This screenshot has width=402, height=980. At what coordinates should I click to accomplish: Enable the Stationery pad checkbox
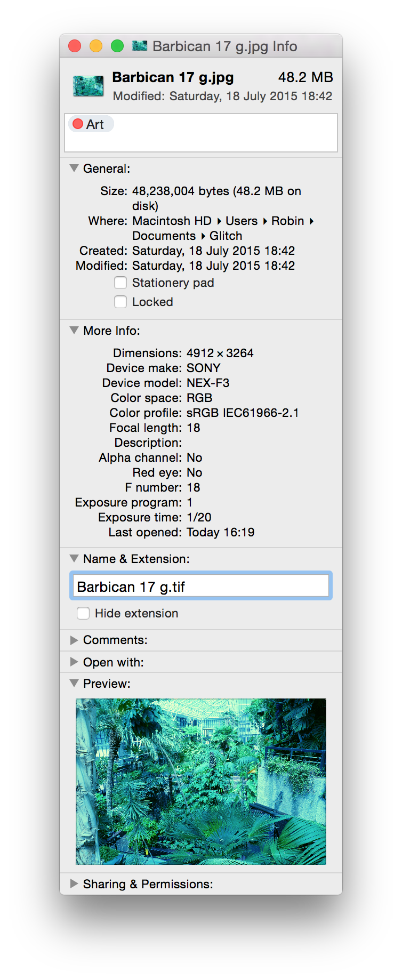[x=120, y=283]
